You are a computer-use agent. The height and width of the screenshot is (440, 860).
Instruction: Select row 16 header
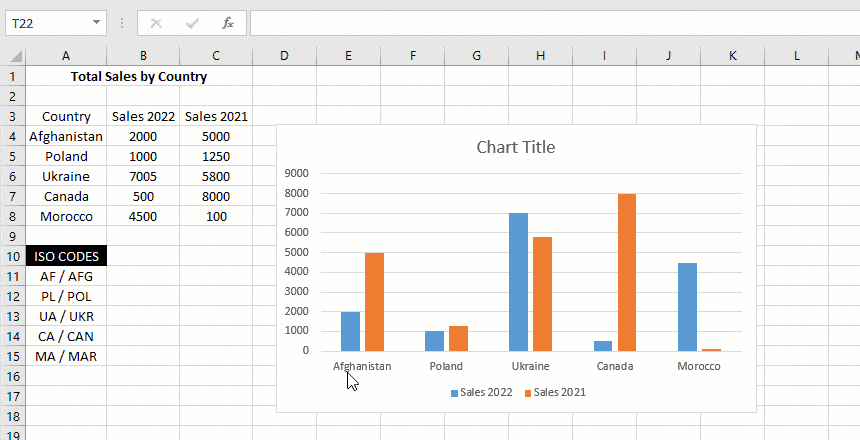[x=13, y=376]
